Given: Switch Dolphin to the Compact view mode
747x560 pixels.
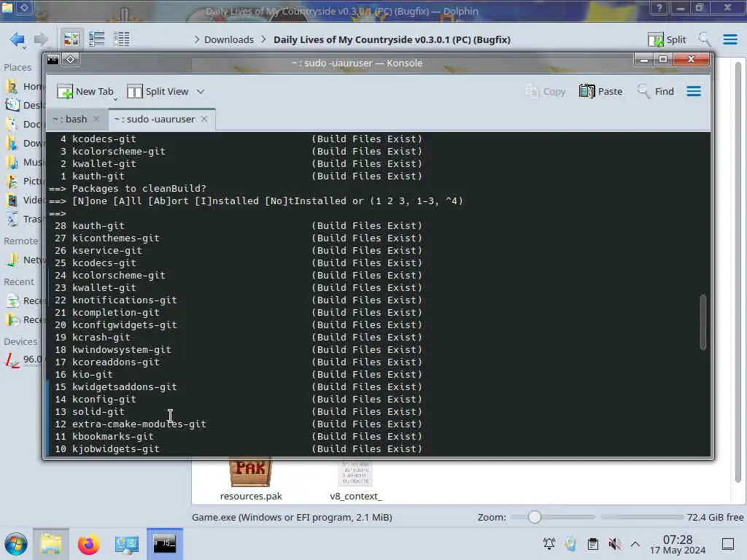Looking at the screenshot, I should coord(97,39).
